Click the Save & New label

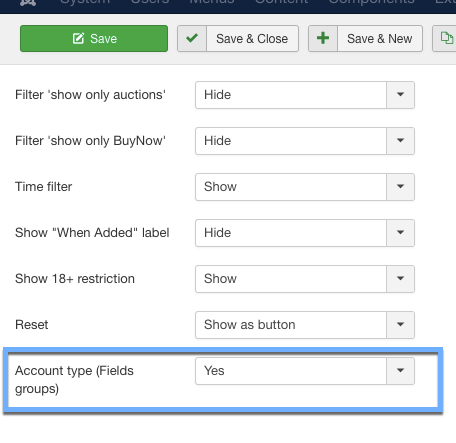[x=380, y=39]
